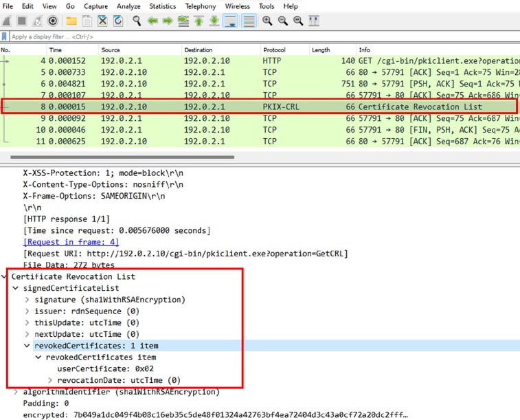The height and width of the screenshot is (420, 520).
Task: Click the display filter bookmark icon
Action: pyautogui.click(x=4, y=36)
